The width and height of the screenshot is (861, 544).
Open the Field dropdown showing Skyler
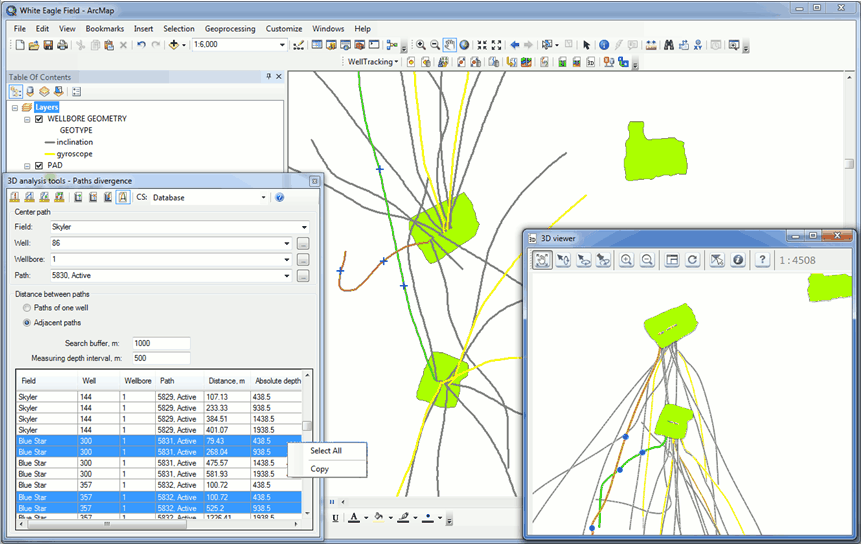coord(304,227)
